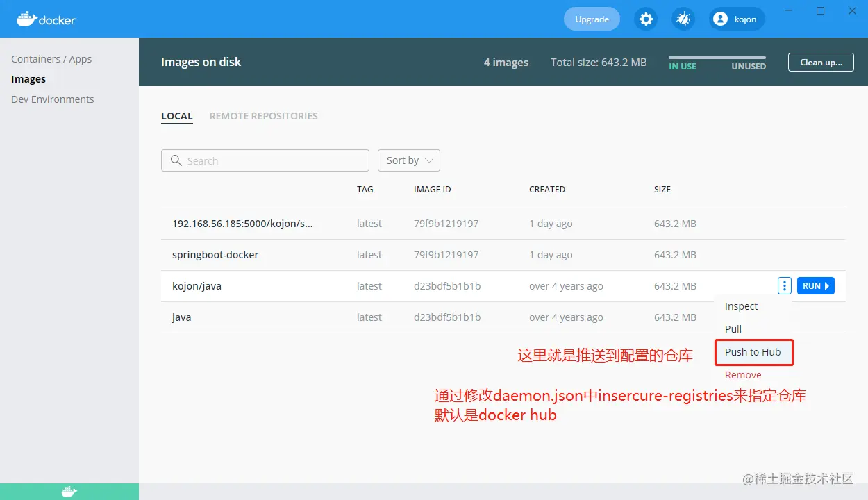Screen dimensions: 868x500
Task: Open Dev Environments in the sidebar
Action: coord(53,99)
